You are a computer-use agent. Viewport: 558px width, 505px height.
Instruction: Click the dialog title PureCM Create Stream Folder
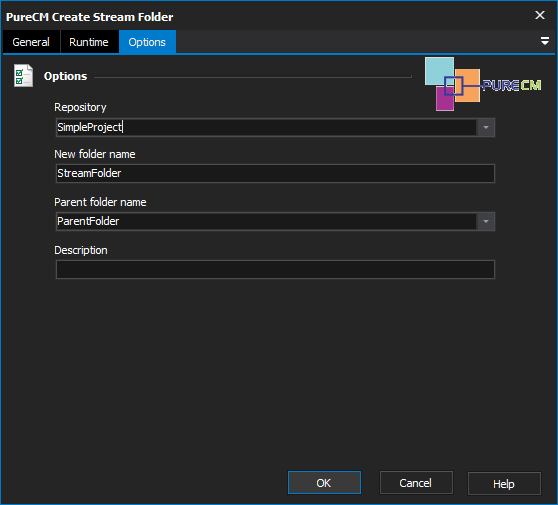(90, 17)
